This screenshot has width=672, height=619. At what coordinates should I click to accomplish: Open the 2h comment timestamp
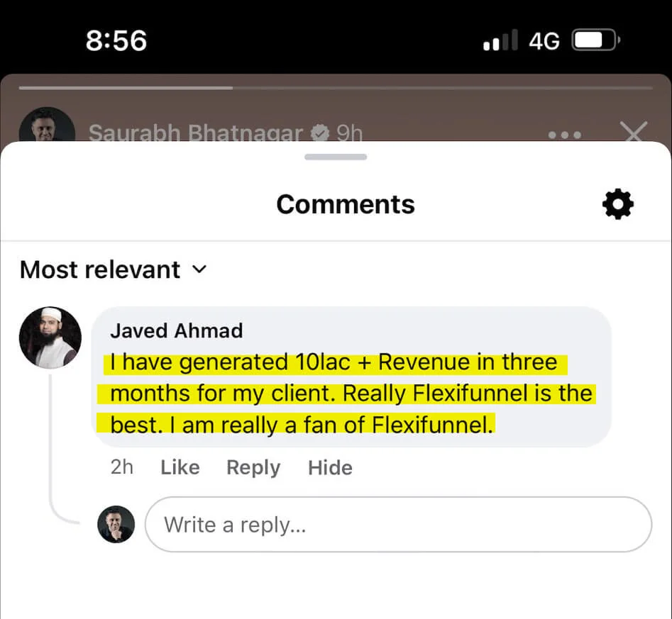click(121, 467)
